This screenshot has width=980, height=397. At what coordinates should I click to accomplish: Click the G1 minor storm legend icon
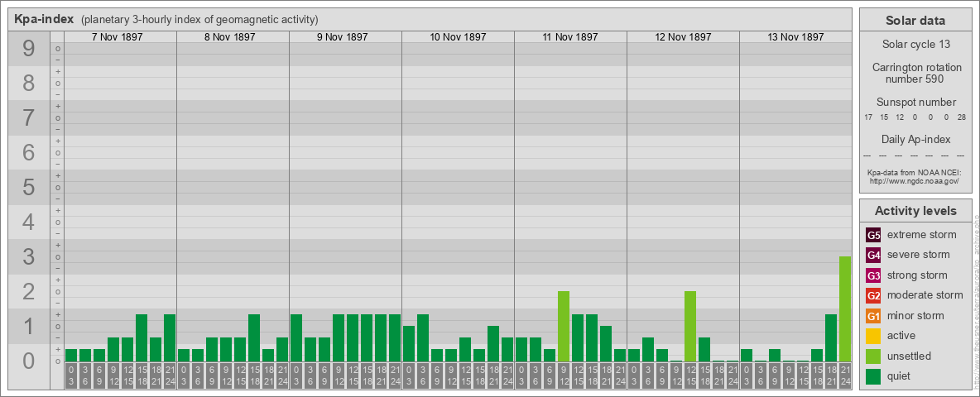coord(874,316)
